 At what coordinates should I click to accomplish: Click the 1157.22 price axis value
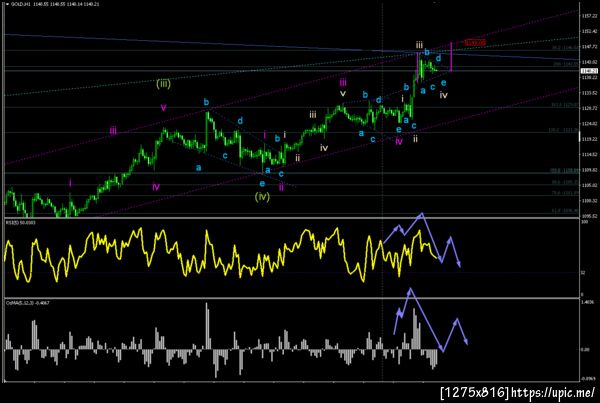590,16
